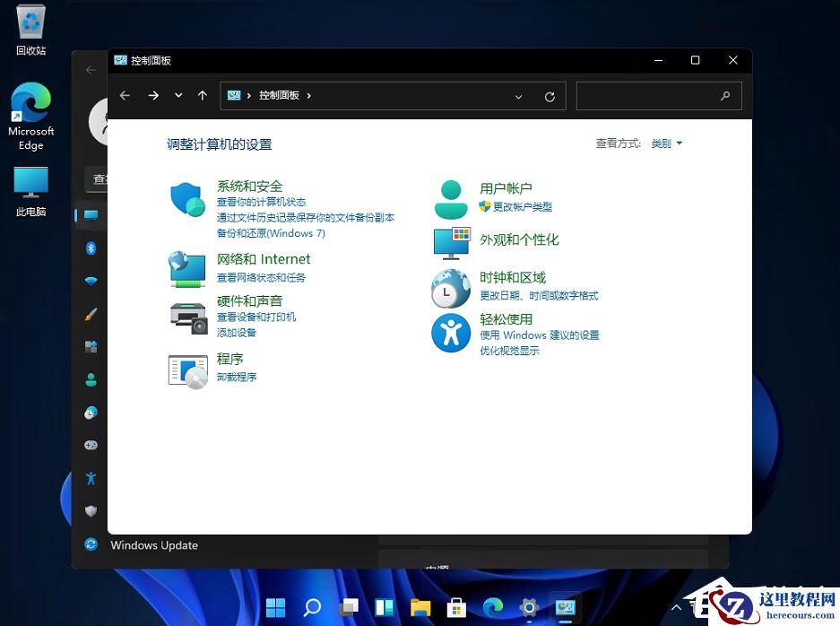The height and width of the screenshot is (626, 840).
Task: Select the Bluetooth icon in Settings sidebar
Action: [x=91, y=248]
